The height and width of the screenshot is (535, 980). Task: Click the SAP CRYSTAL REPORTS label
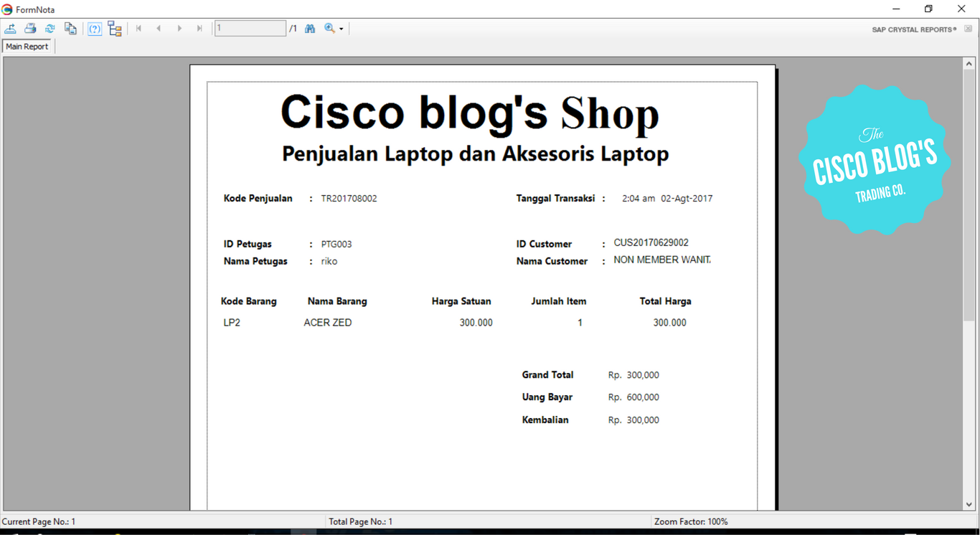tap(914, 29)
